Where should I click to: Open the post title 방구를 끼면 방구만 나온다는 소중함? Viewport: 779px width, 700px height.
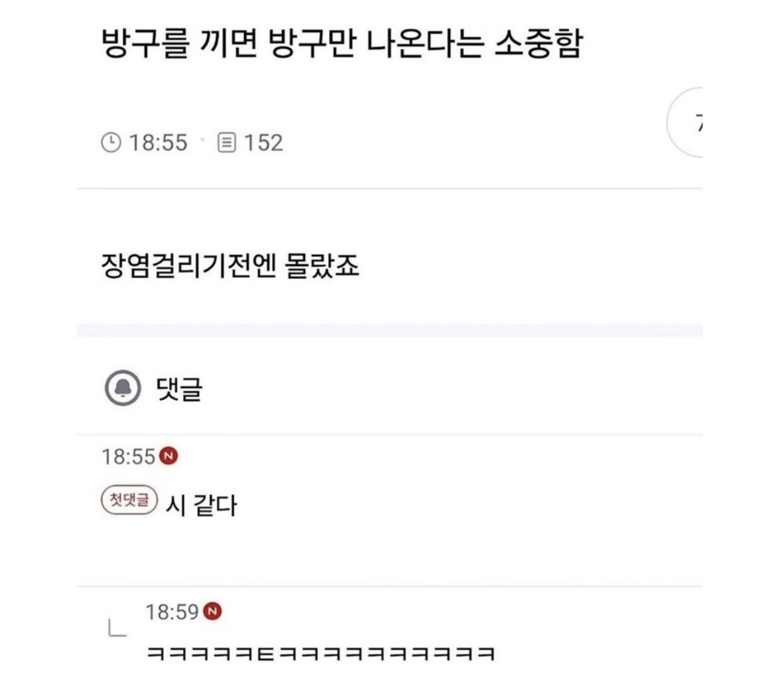click(341, 44)
